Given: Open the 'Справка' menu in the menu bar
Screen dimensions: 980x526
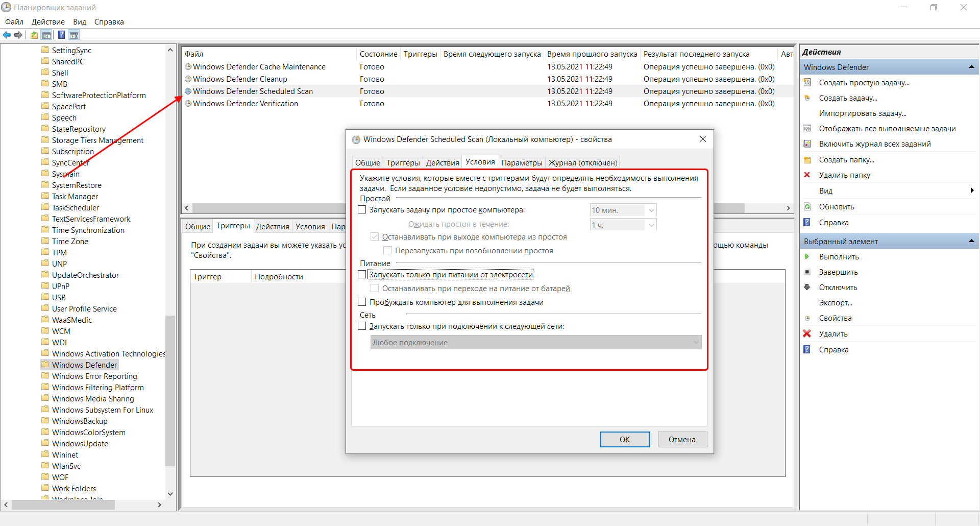Looking at the screenshot, I should 109,21.
